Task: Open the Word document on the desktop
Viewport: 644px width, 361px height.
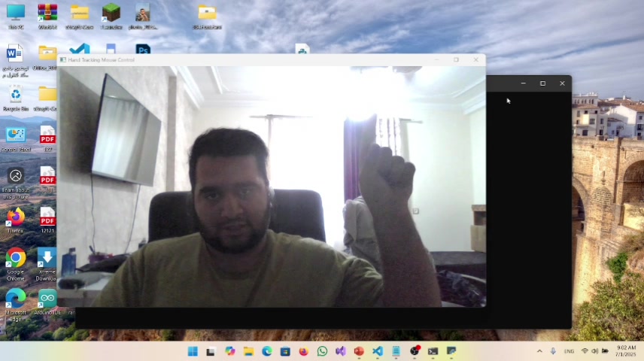Action: [x=15, y=61]
